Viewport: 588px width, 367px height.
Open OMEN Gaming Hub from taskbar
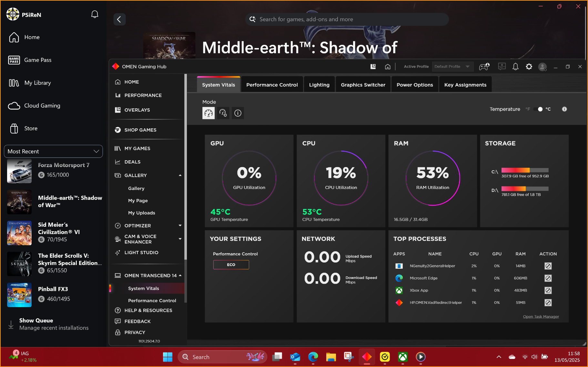(367, 357)
